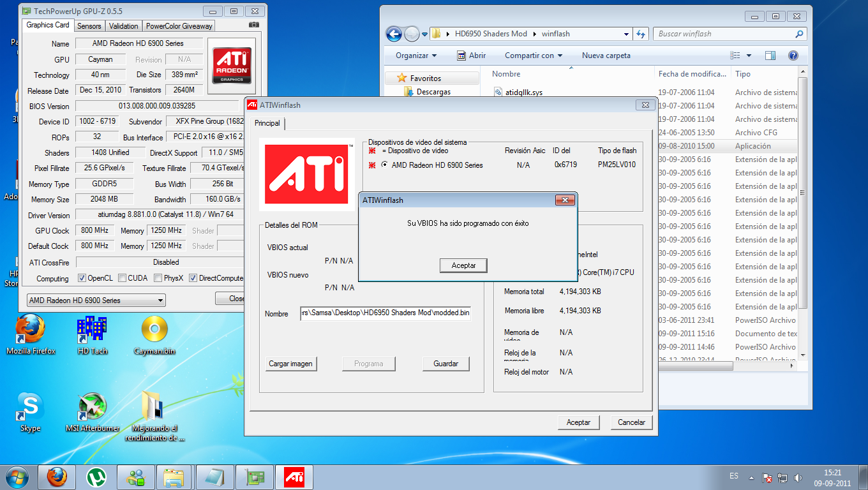
Task: Open the GPU selection dropdown in GPU-Z
Action: (96, 301)
